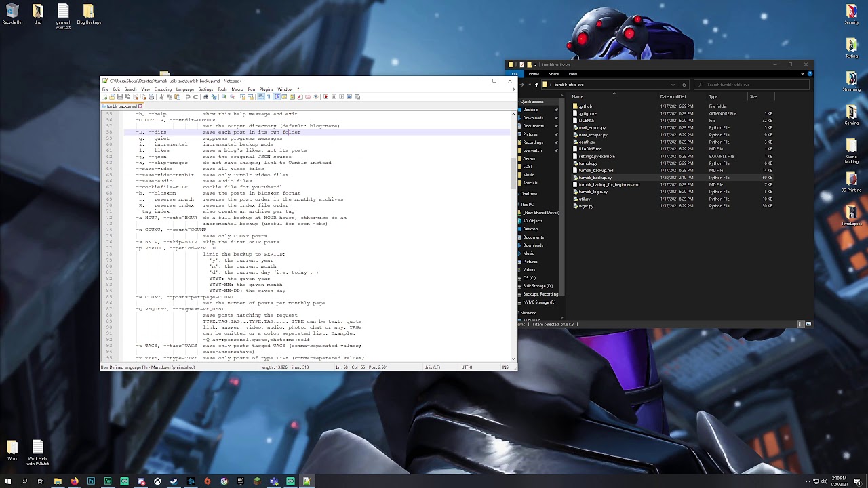
Task: Click the Up arrow in File Explorer navigation
Action: coord(536,85)
